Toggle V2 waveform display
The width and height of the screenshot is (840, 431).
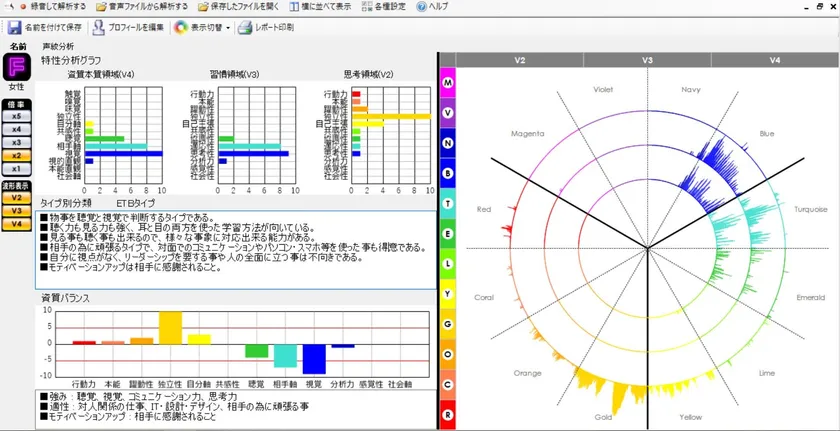coord(17,198)
